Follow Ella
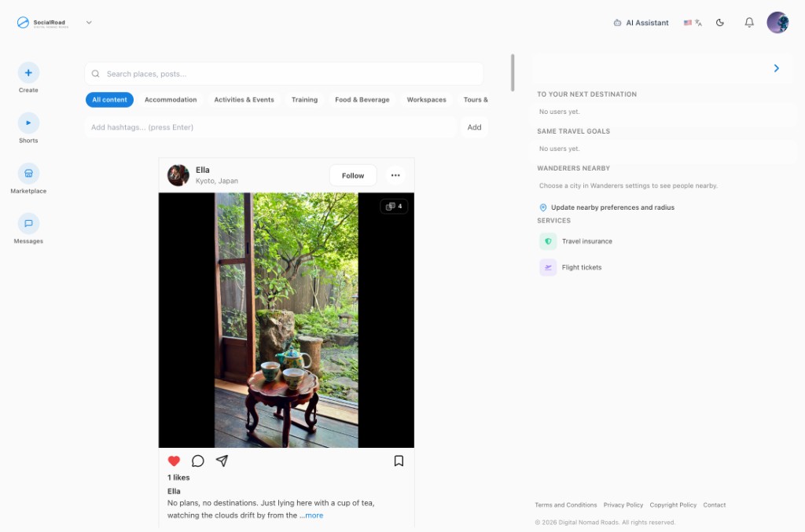The height and width of the screenshot is (532, 805). 353,175
